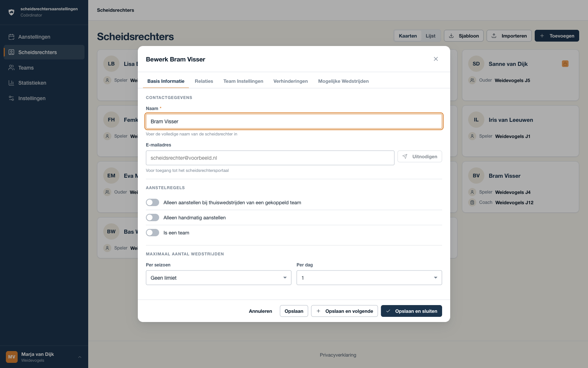Click Opslaan en volgende button
Image resolution: width=588 pixels, height=368 pixels.
click(x=344, y=311)
